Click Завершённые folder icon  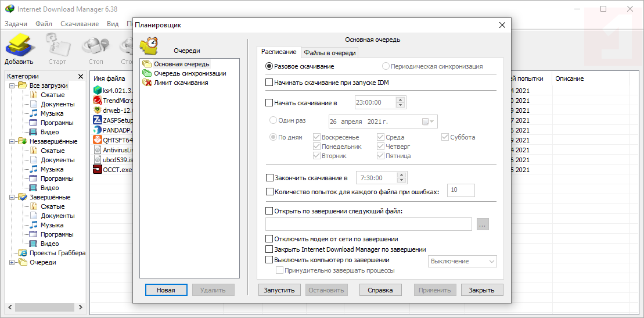[23, 197]
